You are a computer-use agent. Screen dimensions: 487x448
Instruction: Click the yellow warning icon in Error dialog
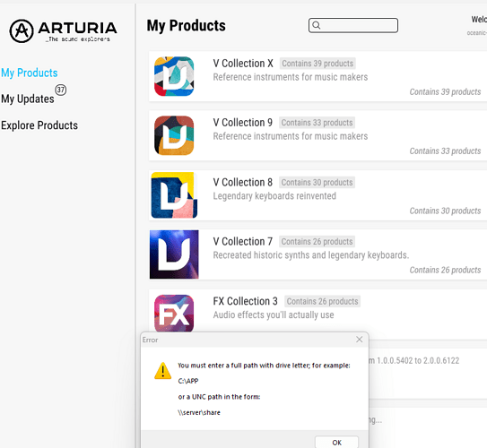(162, 371)
